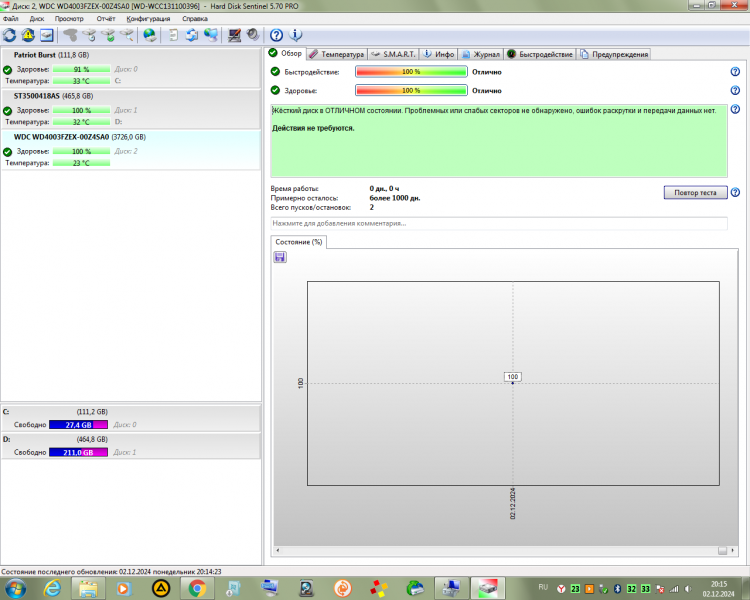Select the Обзор tab
The height and width of the screenshot is (600, 750).
point(286,54)
